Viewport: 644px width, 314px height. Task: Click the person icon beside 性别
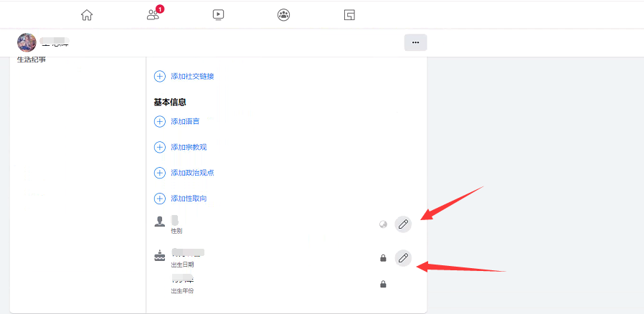[x=159, y=222]
